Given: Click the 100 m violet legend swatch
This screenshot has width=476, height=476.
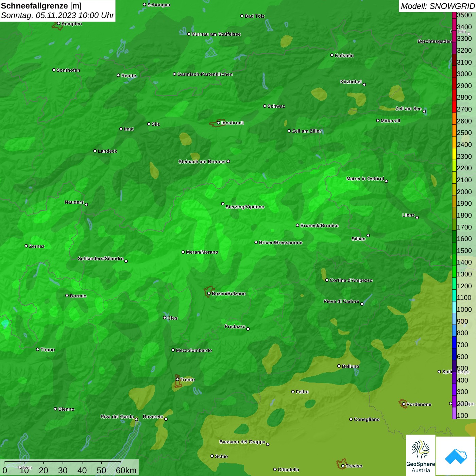Looking at the screenshot, I should (x=454, y=413).
